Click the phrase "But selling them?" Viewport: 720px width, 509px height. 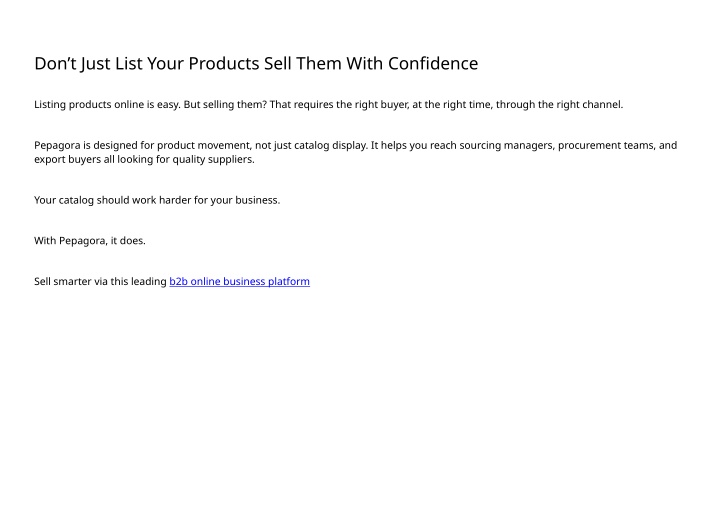pyautogui.click(x=225, y=105)
